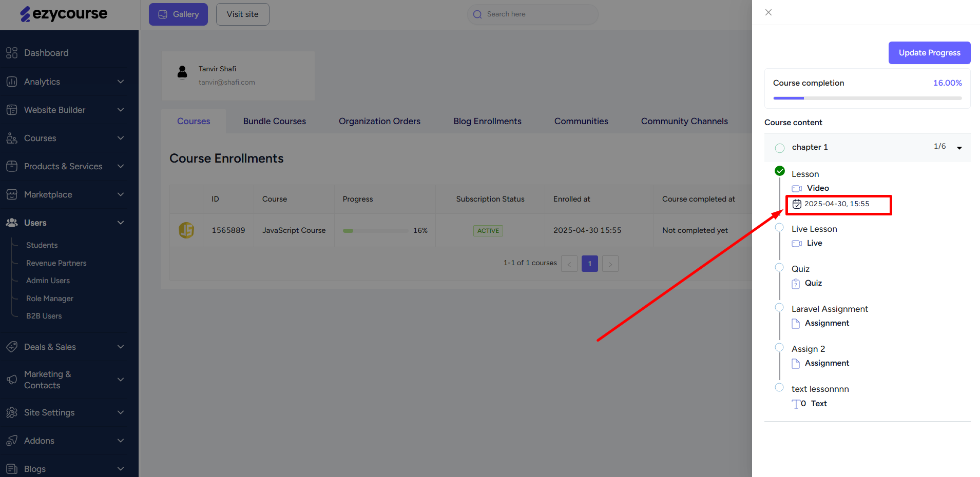Expand Products & Services chevron

tap(121, 166)
